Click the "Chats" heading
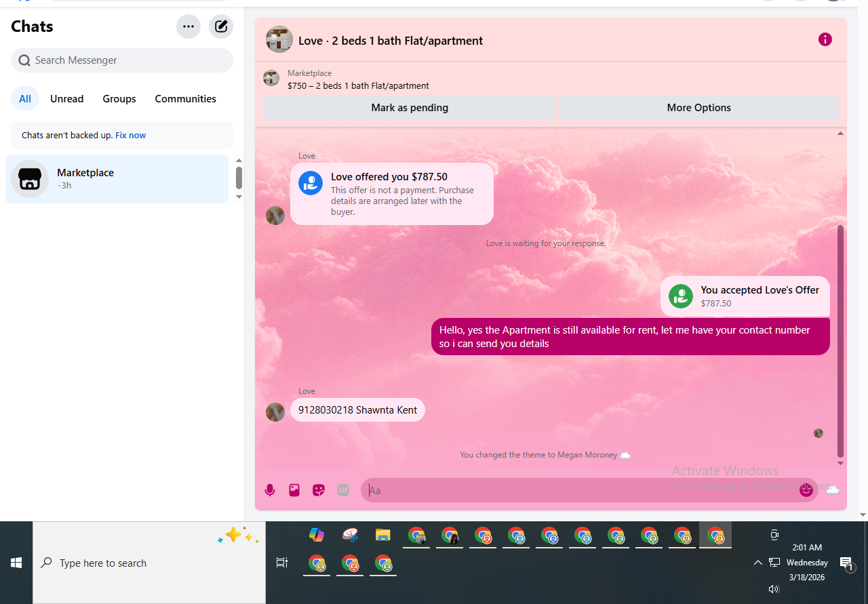The image size is (868, 604). 32,26
